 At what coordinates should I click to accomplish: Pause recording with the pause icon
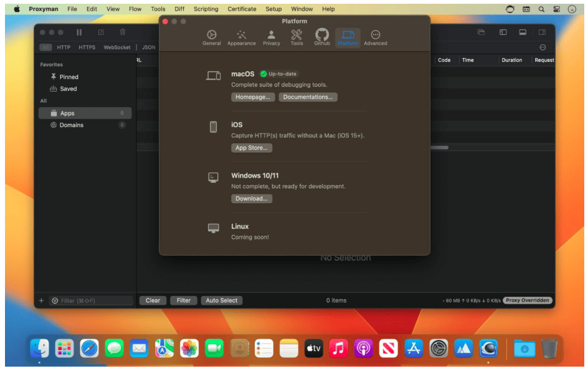pyautogui.click(x=78, y=32)
